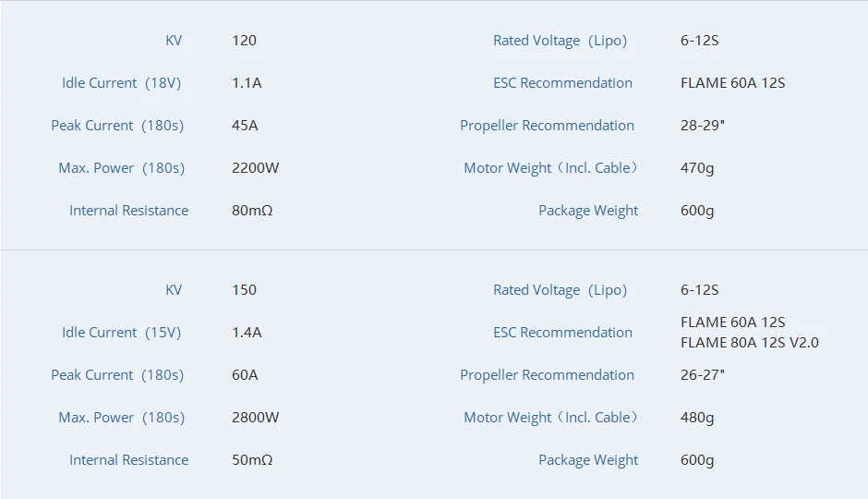Click the KV value 120
Image resolution: width=868 pixels, height=499 pixels.
pyautogui.click(x=244, y=41)
